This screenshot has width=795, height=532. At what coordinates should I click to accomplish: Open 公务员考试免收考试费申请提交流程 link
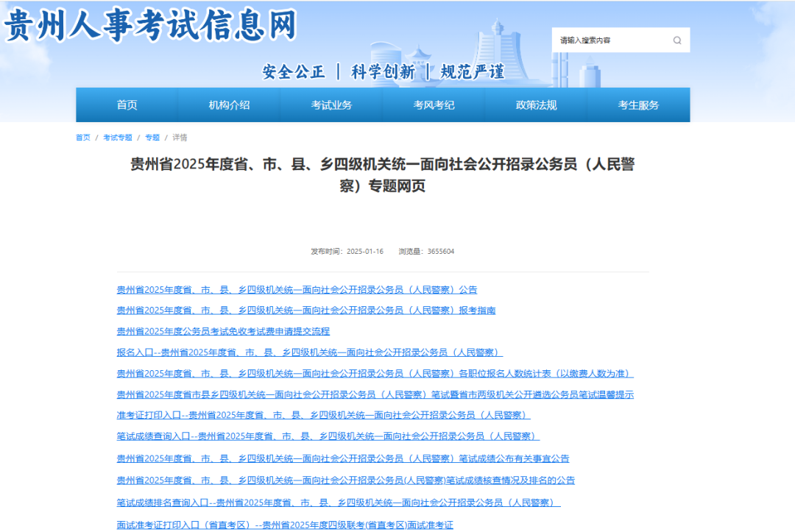click(223, 331)
